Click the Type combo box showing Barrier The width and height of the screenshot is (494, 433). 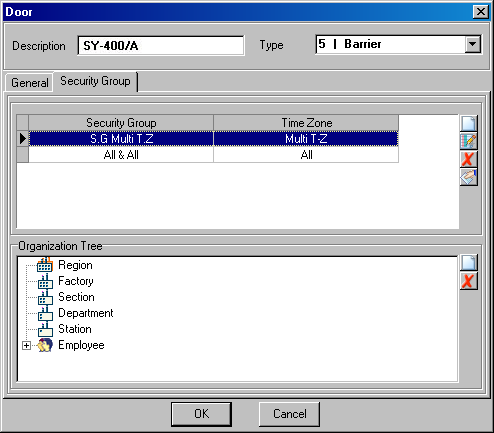pyautogui.click(x=398, y=44)
